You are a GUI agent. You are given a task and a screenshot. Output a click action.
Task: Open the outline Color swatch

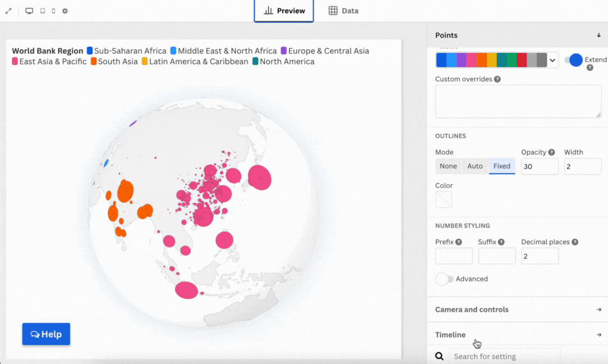click(x=443, y=199)
